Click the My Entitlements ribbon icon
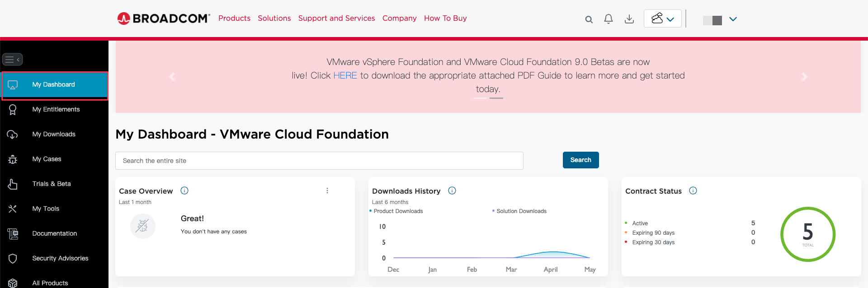The image size is (868, 288). point(13,110)
